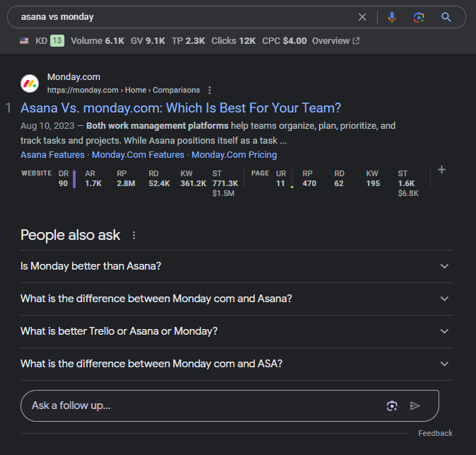
Task: Expand 'What is better Trello or Asana or Monday?'
Action: click(x=236, y=331)
